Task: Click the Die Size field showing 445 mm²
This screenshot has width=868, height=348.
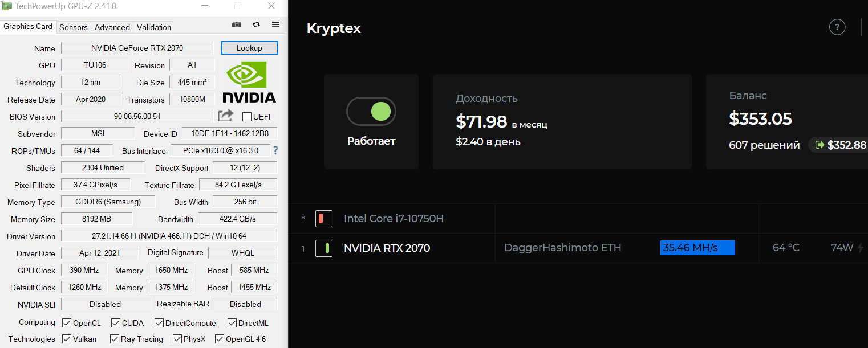Action: (x=192, y=82)
